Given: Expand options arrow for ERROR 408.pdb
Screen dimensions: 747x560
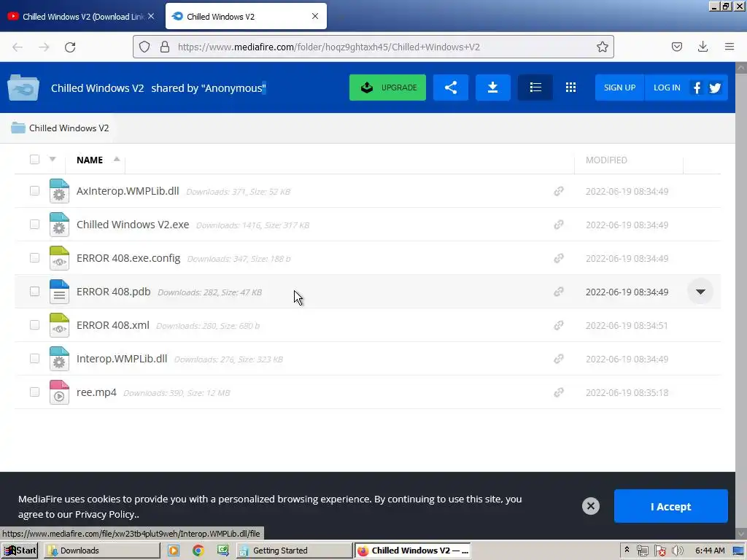Looking at the screenshot, I should coord(700,292).
